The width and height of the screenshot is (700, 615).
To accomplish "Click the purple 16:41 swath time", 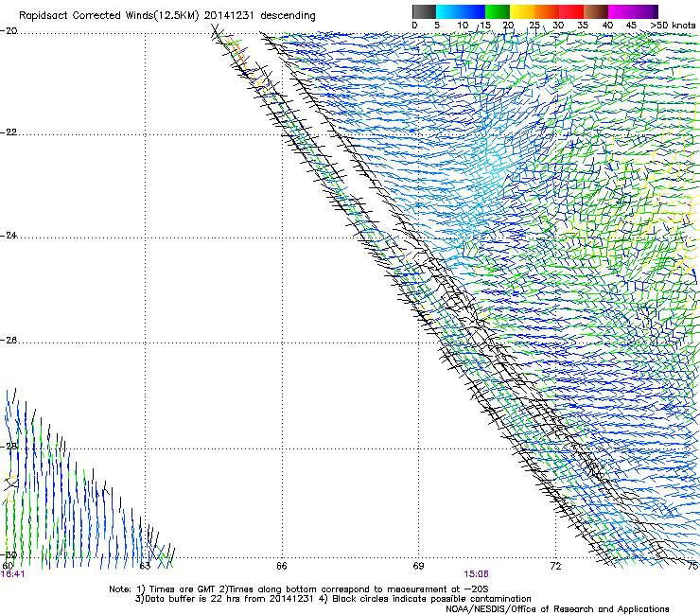I will click(x=13, y=574).
